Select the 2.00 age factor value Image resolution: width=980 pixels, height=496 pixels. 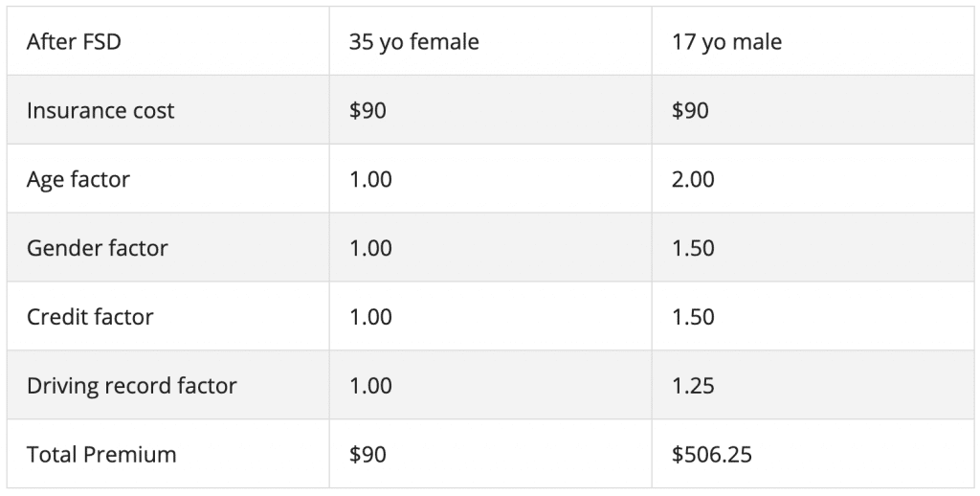(x=693, y=180)
